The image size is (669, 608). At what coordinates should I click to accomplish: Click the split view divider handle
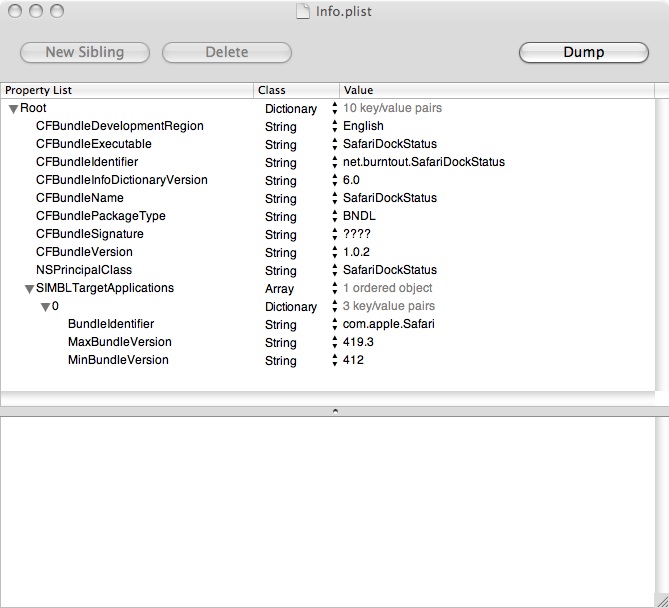coord(335,411)
